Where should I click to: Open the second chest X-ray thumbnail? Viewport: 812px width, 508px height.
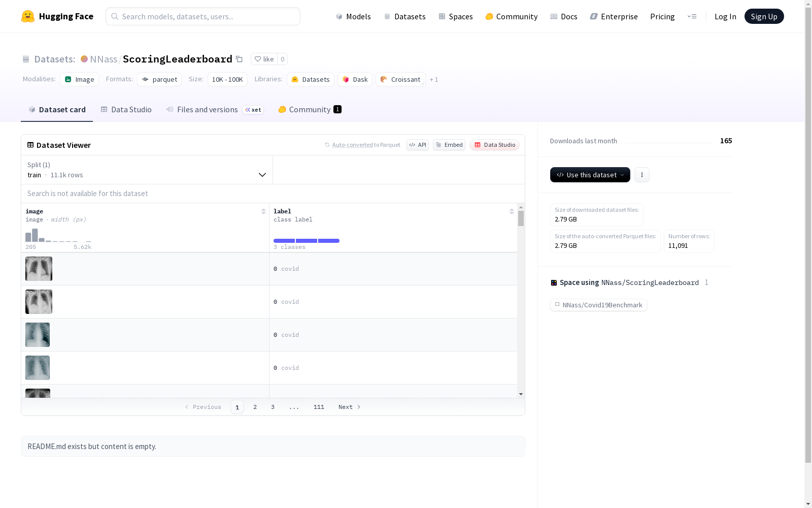point(39,302)
